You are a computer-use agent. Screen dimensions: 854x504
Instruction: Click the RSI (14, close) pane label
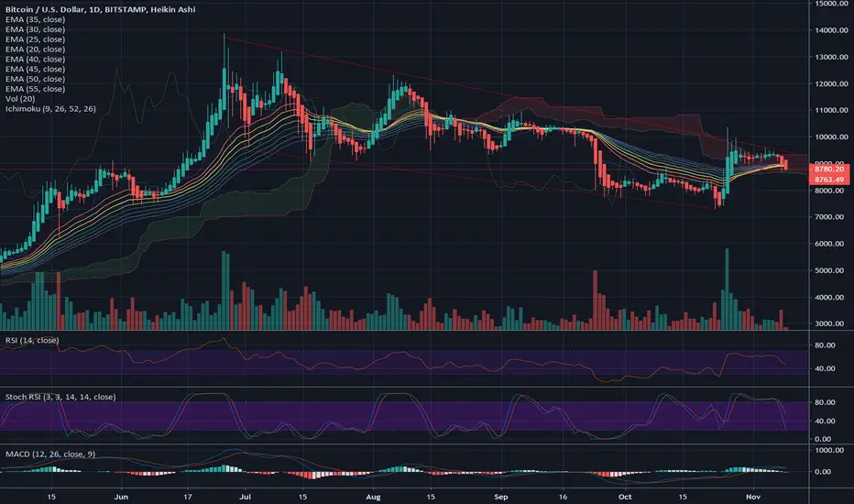32,341
